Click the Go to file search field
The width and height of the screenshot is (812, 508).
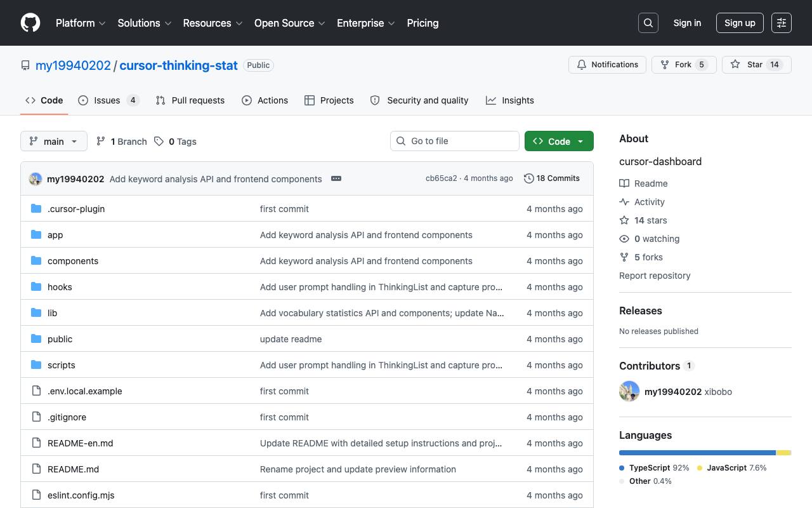pos(455,141)
